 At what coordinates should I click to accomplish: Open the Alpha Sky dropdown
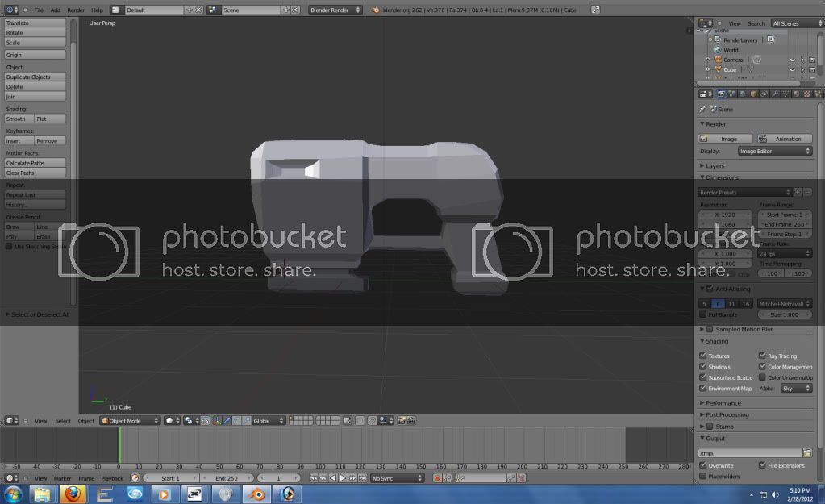coord(796,389)
